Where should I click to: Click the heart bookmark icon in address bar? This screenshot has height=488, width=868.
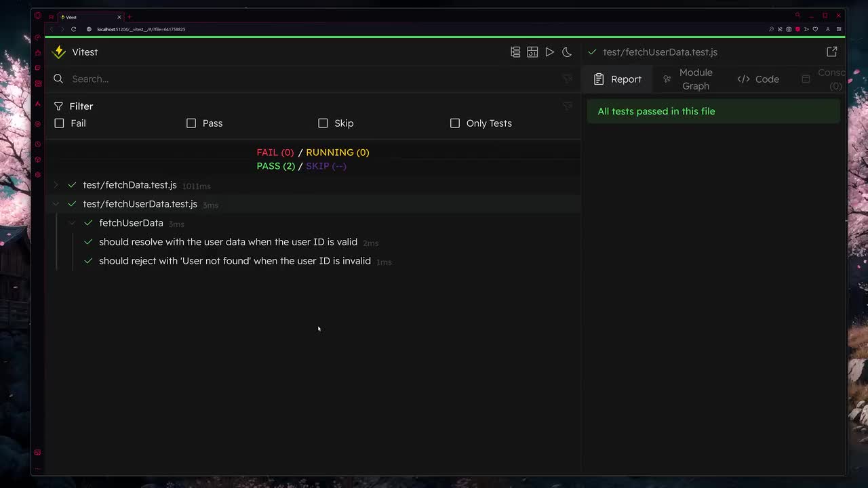tap(815, 29)
